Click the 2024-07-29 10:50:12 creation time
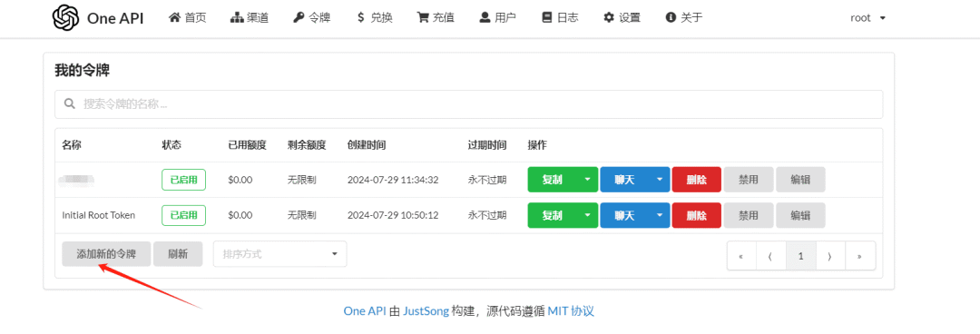The width and height of the screenshot is (980, 334). (393, 215)
